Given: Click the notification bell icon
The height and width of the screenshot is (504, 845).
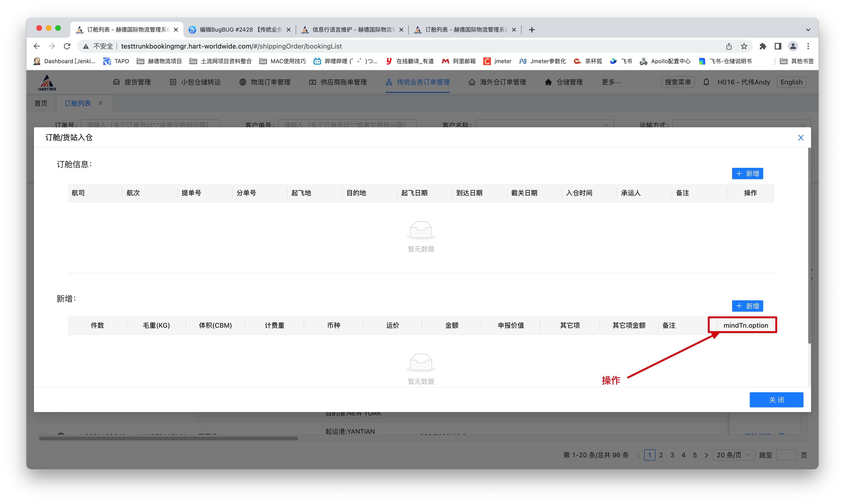Looking at the screenshot, I should 706,82.
